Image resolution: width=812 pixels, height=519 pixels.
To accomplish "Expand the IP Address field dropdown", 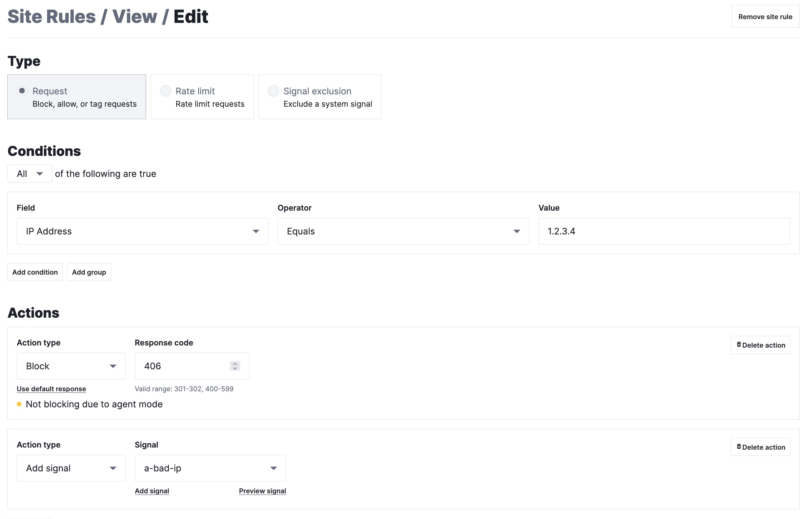I will point(142,231).
